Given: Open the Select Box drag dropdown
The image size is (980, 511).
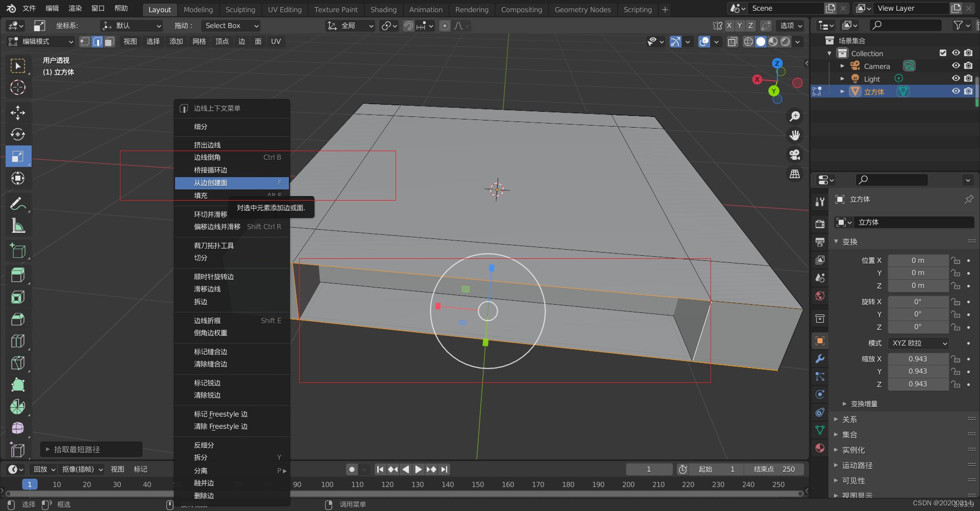Looking at the screenshot, I should (x=230, y=26).
